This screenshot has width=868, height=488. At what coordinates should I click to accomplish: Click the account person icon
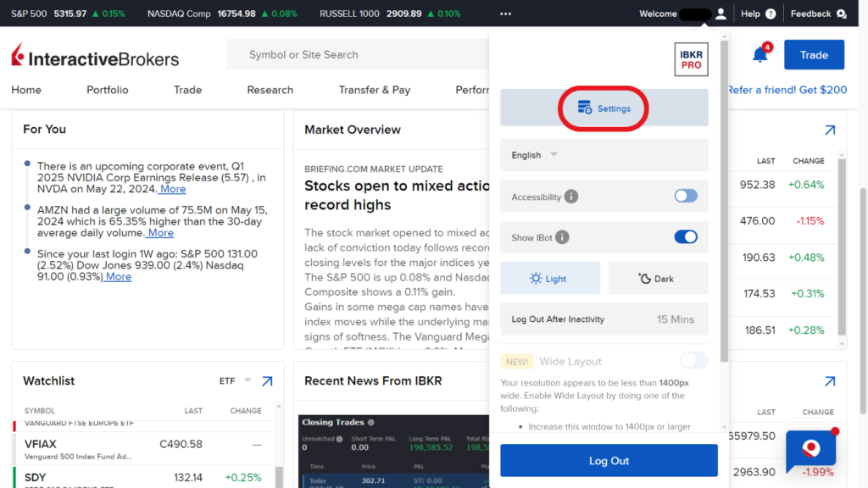click(720, 14)
